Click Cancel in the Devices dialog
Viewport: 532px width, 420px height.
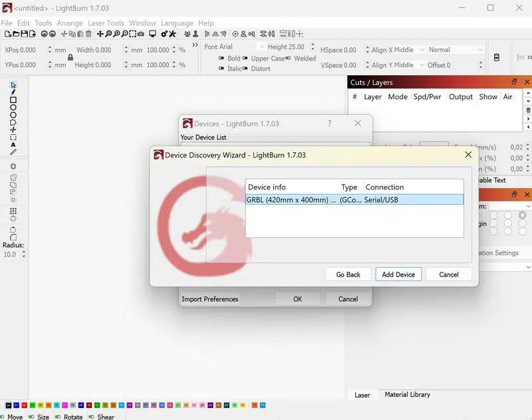(348, 299)
